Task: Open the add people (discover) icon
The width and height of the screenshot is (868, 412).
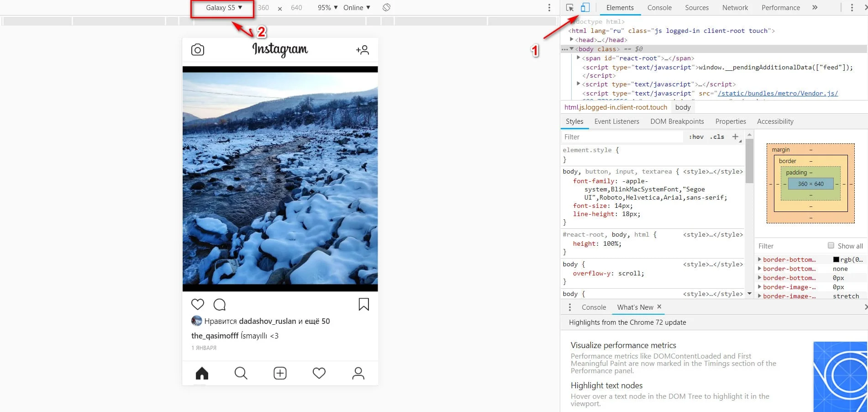Action: [x=363, y=50]
